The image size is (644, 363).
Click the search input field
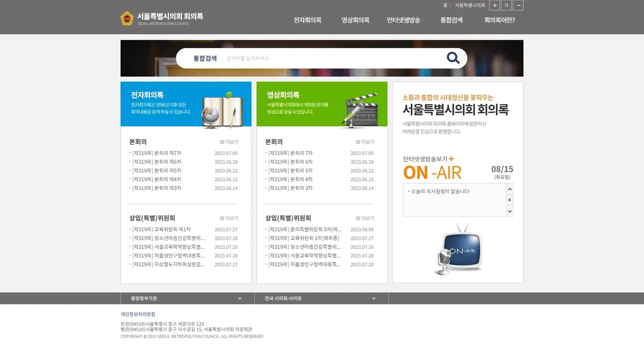pos(333,58)
